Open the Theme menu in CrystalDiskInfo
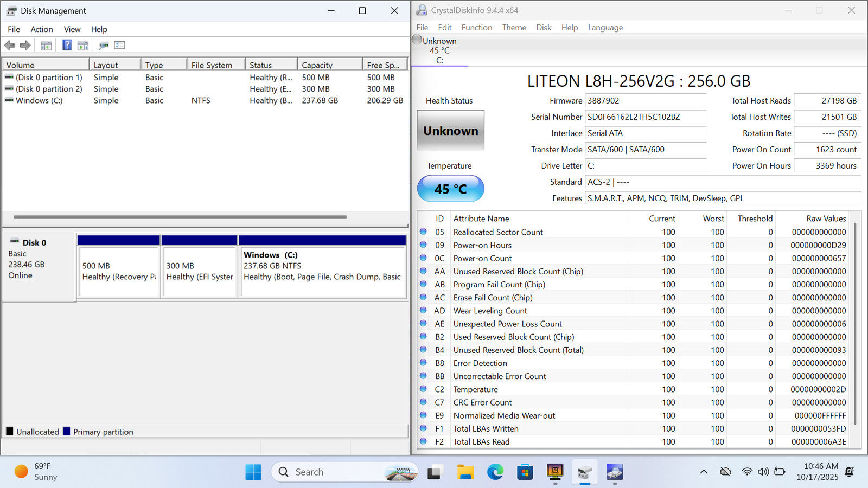868x488 pixels. click(514, 28)
